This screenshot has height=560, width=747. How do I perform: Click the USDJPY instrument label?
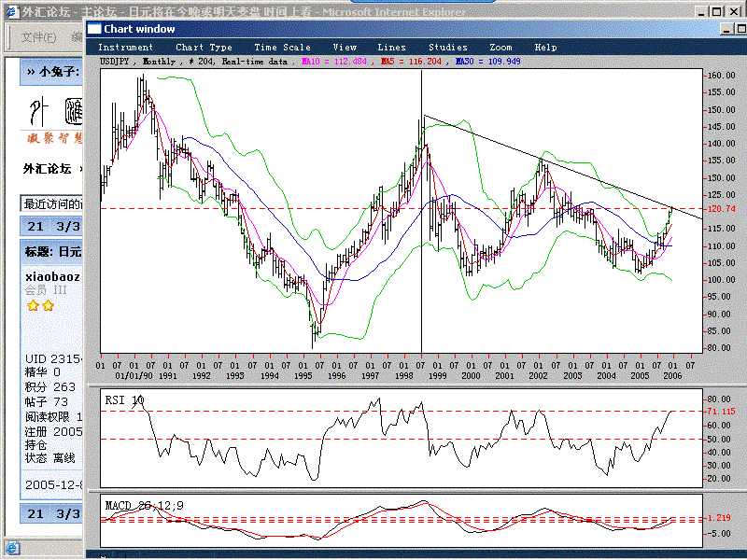pyautogui.click(x=114, y=62)
